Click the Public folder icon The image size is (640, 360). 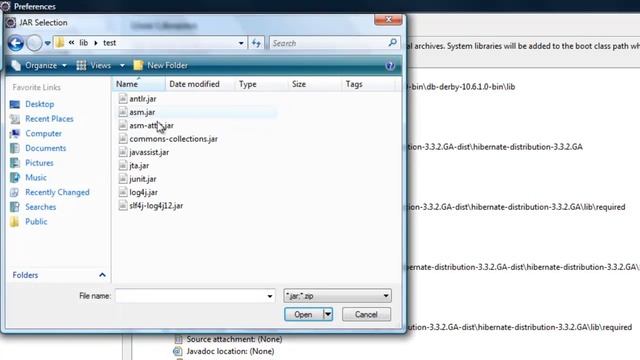15,222
